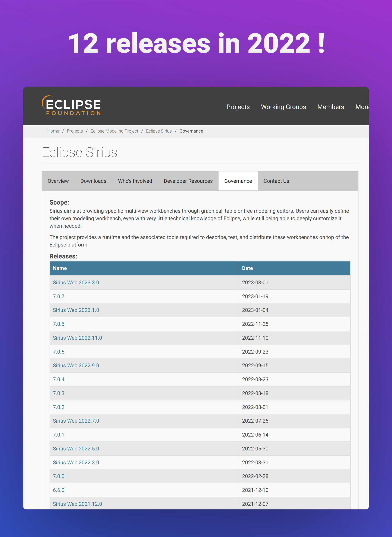Open the 7.0.7 release link
392x537 pixels.
[59, 296]
